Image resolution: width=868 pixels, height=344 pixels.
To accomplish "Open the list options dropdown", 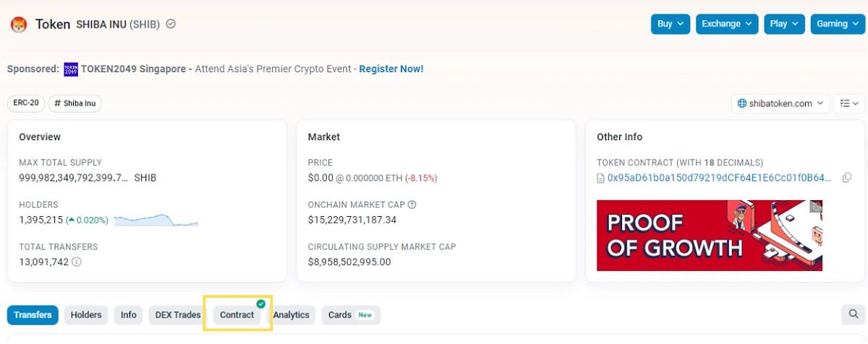I will click(849, 103).
